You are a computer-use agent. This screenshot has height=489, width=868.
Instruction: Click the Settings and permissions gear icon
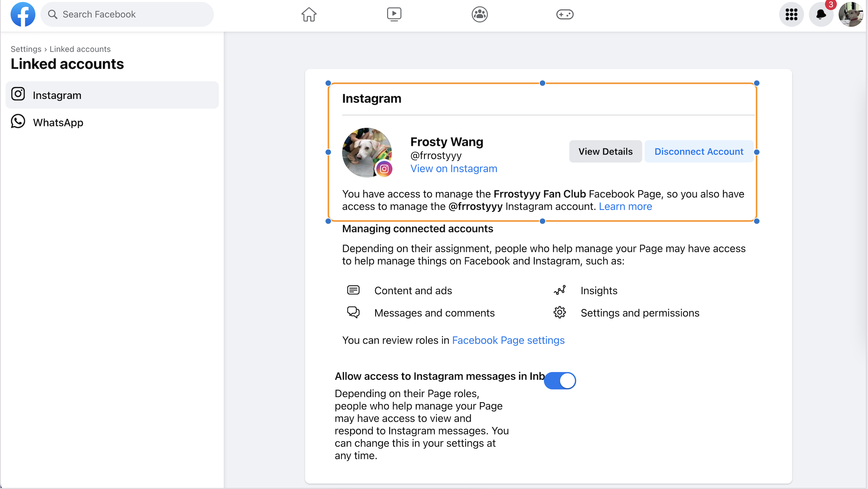point(559,313)
